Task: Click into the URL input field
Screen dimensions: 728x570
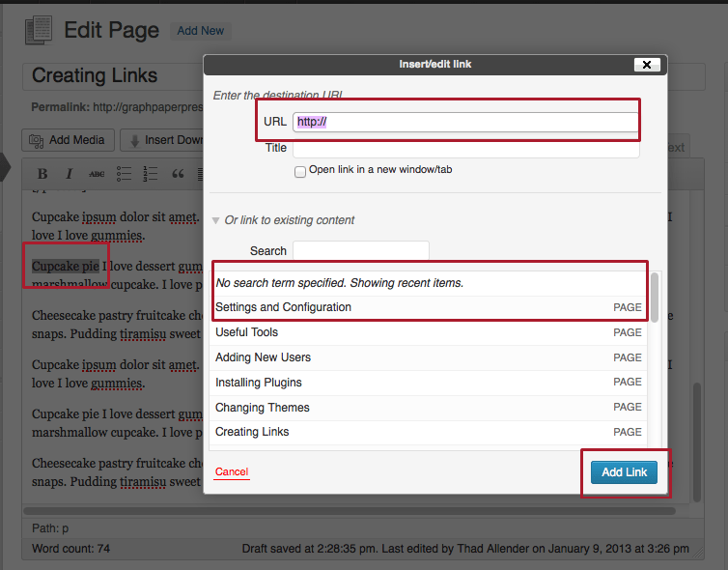Action: coord(465,122)
